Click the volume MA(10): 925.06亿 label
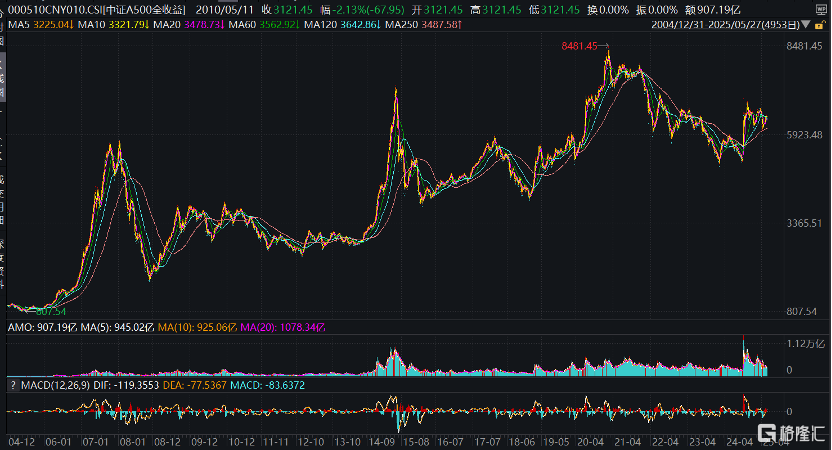The image size is (832, 450). point(197,327)
